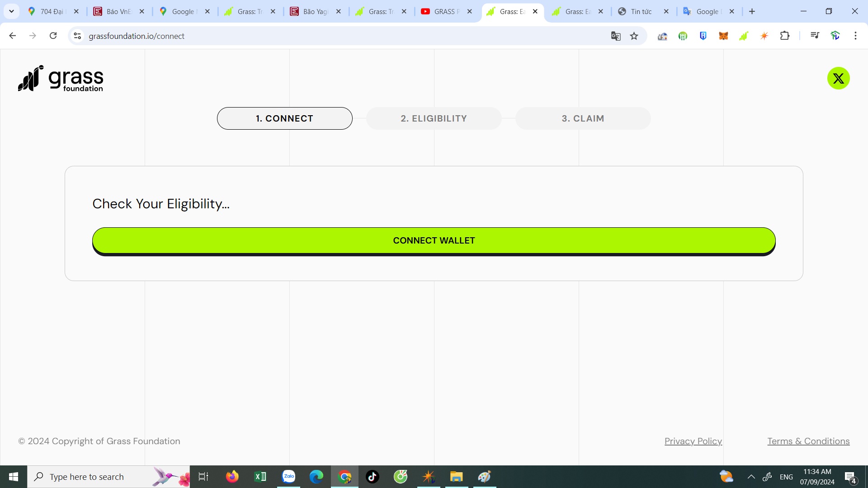Image resolution: width=868 pixels, height=488 pixels.
Task: Expand the system tray hidden icons chevron
Action: coord(751,477)
